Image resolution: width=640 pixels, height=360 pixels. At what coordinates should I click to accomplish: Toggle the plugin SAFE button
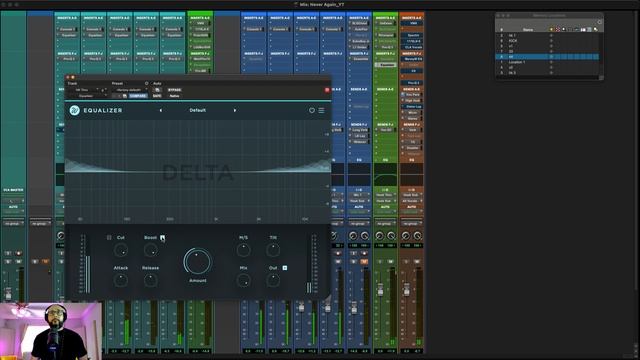(x=157, y=96)
